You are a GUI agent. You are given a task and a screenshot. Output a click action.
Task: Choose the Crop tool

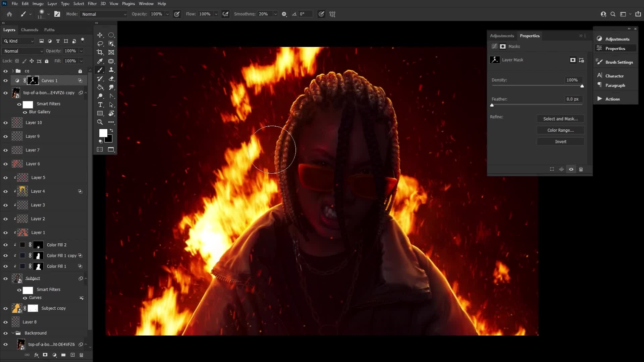(x=100, y=52)
